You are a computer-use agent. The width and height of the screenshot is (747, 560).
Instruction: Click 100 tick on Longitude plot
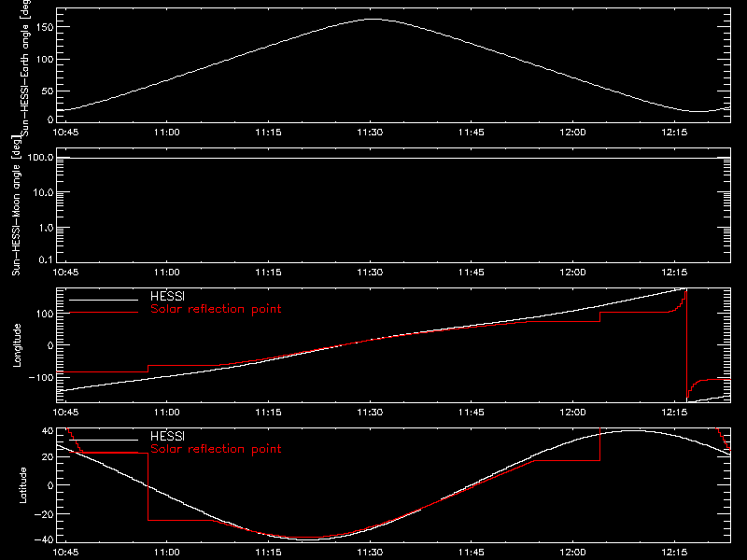[x=45, y=314]
